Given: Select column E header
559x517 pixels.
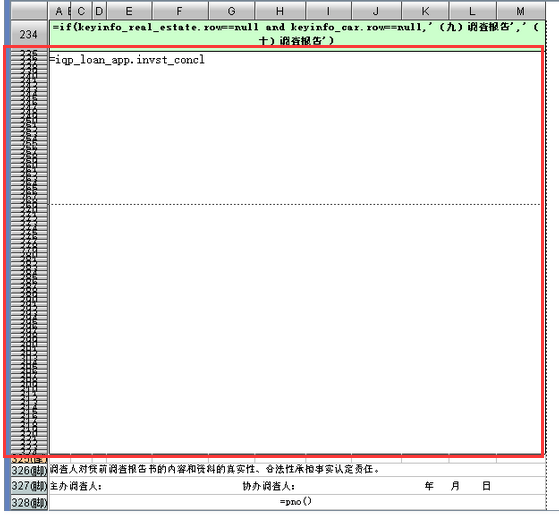Looking at the screenshot, I should (129, 11).
